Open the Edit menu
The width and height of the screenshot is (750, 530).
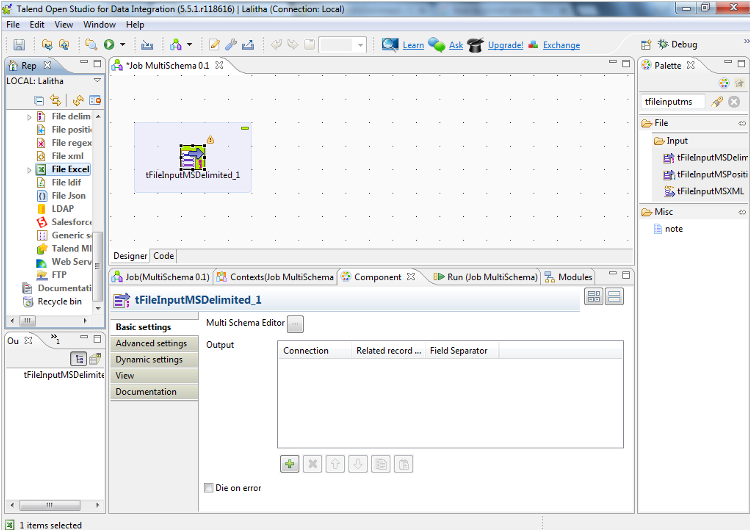[37, 24]
